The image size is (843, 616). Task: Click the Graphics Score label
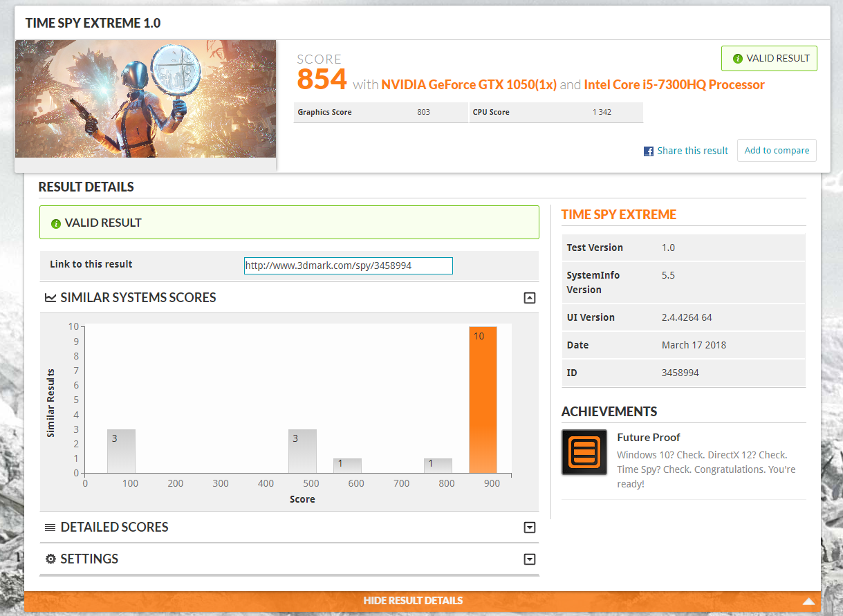tap(324, 112)
